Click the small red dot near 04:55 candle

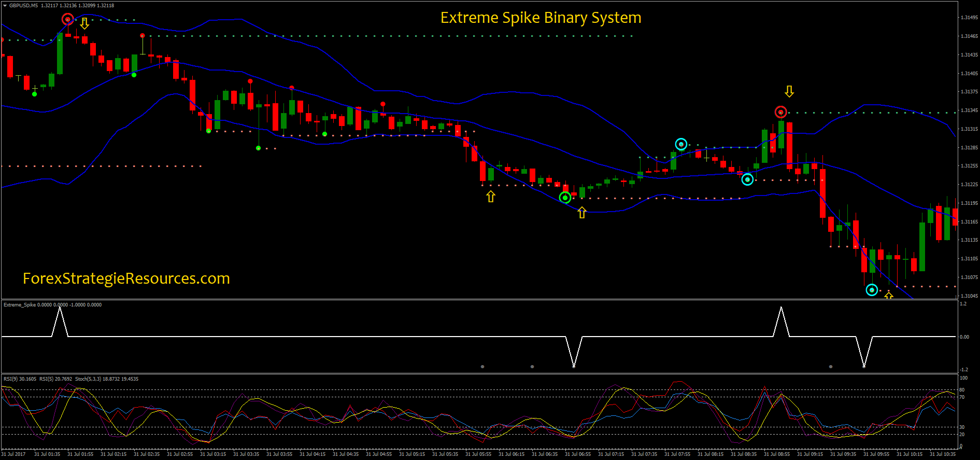[x=383, y=104]
